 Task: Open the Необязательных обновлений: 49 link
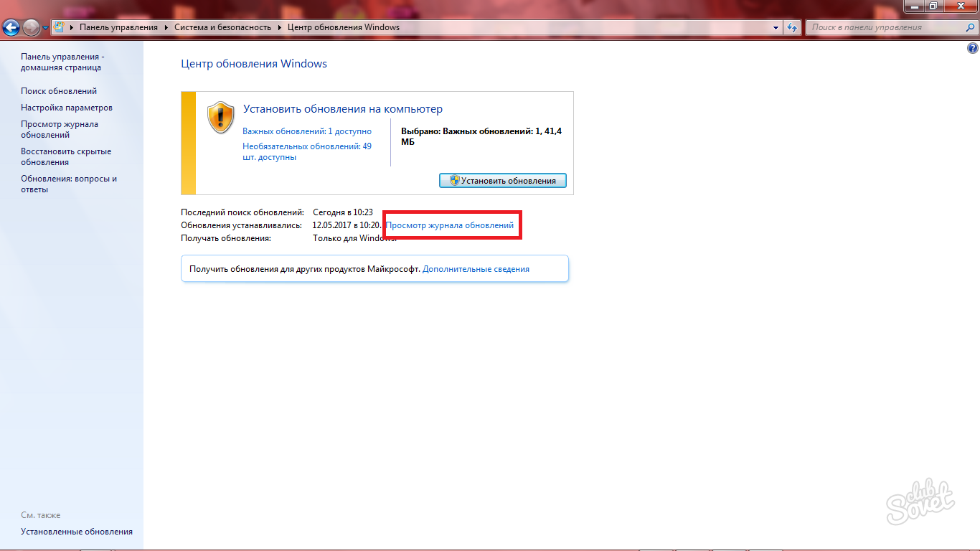point(307,151)
